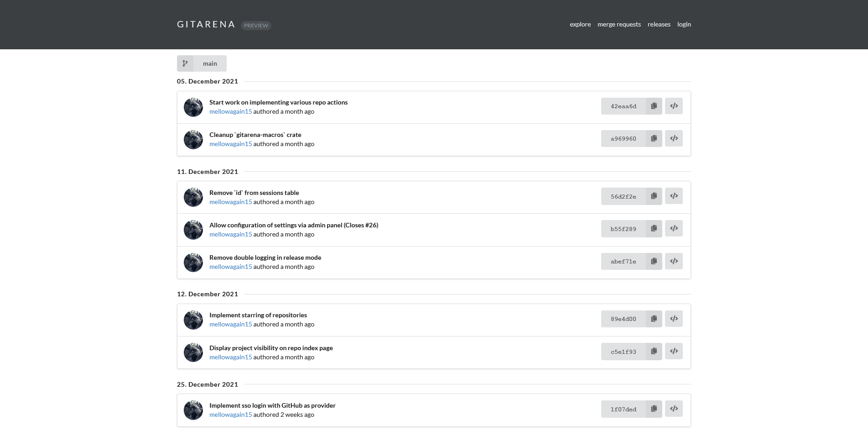Click the git branch icon beside main
This screenshot has width=868, height=436.
[185, 63]
